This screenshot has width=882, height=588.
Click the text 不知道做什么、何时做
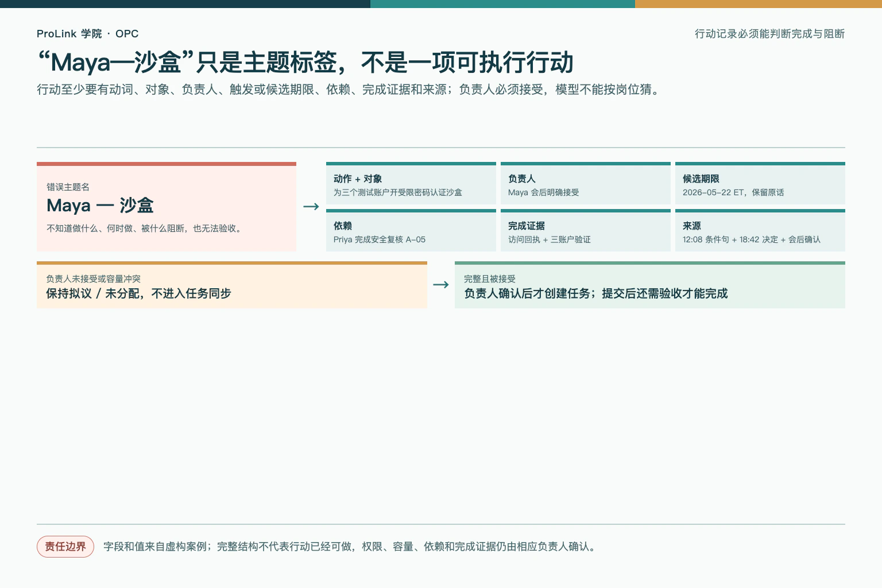coord(145,229)
